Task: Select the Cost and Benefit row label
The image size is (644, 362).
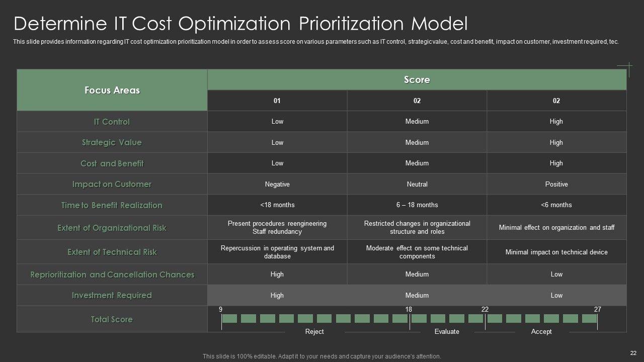Action: pos(112,163)
